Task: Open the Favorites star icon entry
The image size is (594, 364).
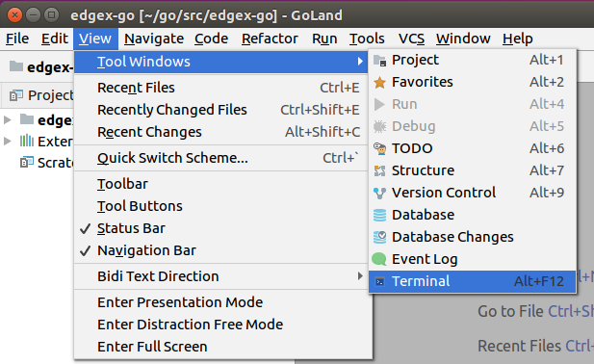Action: click(x=379, y=82)
